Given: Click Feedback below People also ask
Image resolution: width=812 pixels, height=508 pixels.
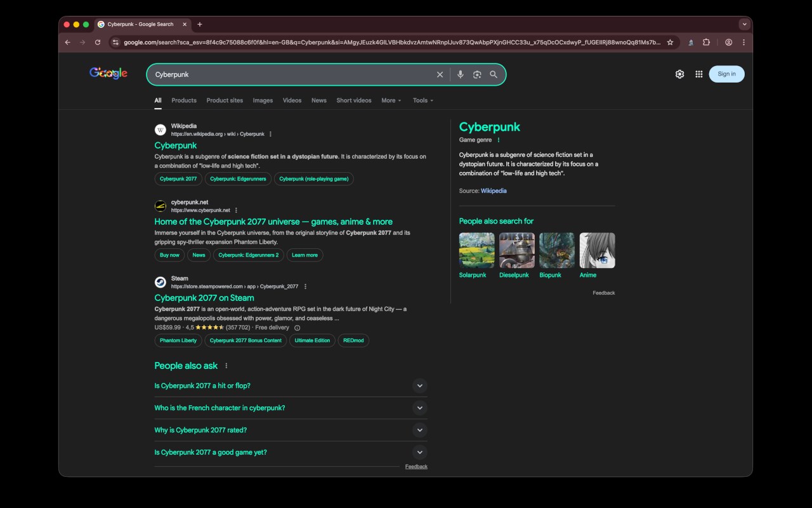Looking at the screenshot, I should click(x=416, y=467).
